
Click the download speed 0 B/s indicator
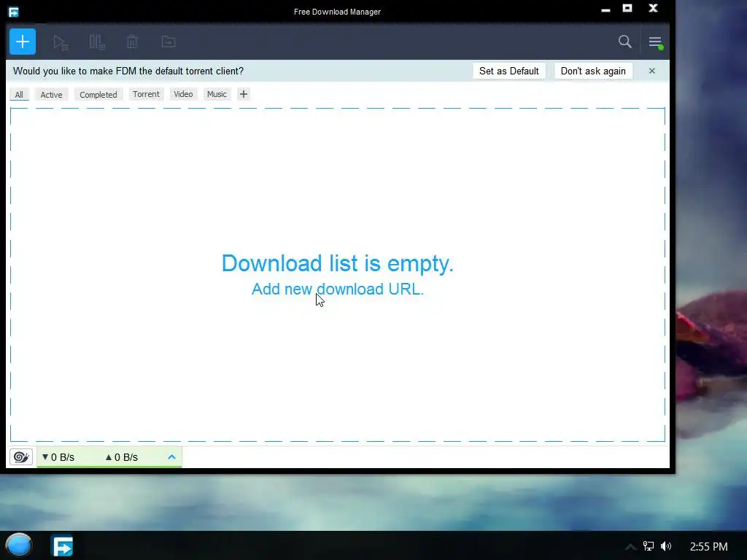(x=58, y=457)
